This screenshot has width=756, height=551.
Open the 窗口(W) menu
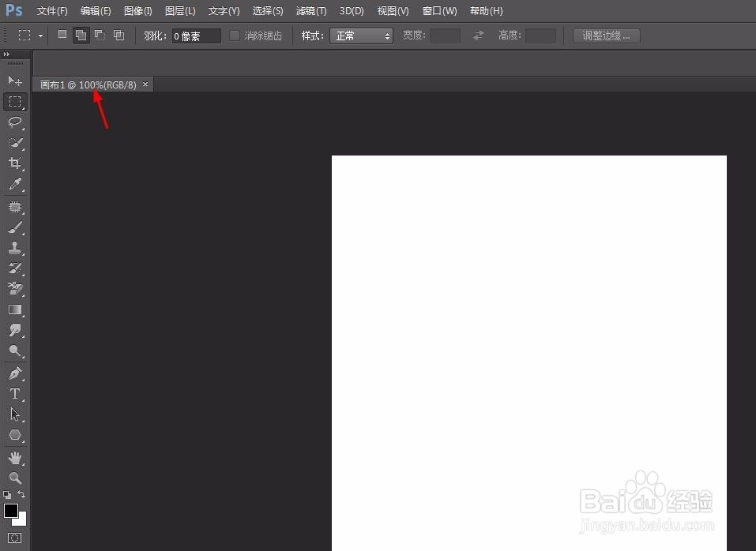tap(439, 10)
